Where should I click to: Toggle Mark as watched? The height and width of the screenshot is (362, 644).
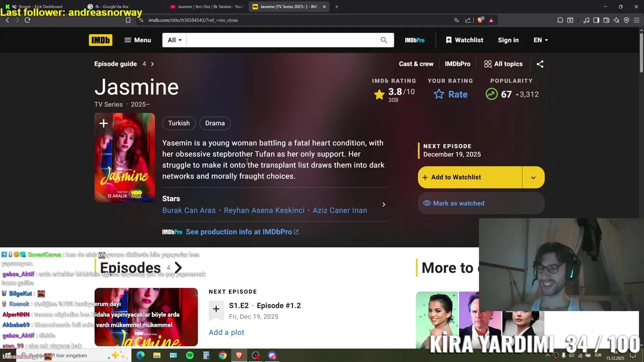pos(481,203)
